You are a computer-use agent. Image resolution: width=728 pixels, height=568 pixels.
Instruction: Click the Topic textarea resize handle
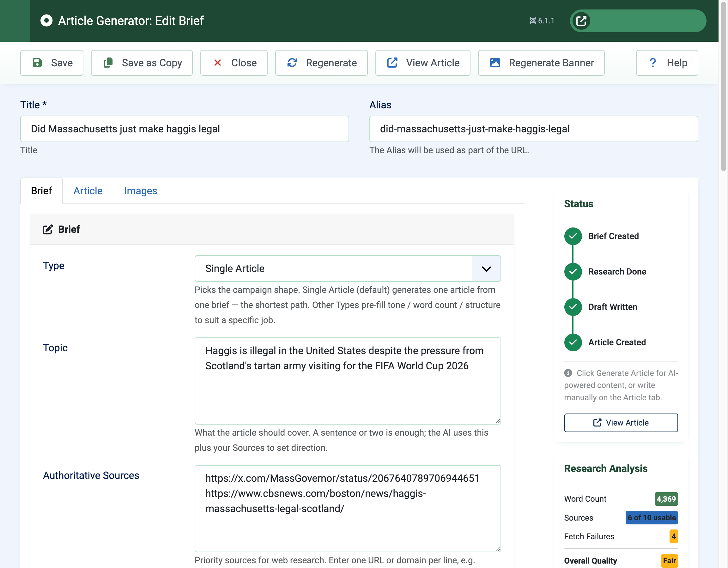497,421
